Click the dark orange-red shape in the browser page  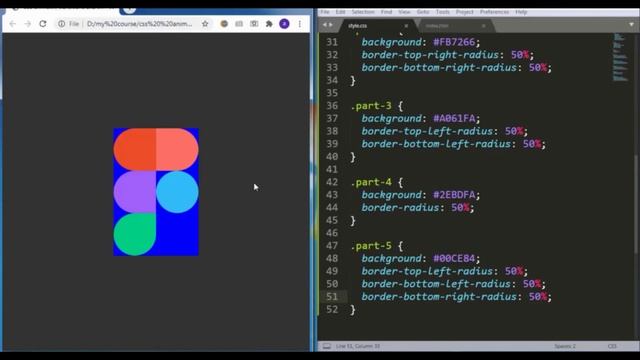click(135, 149)
